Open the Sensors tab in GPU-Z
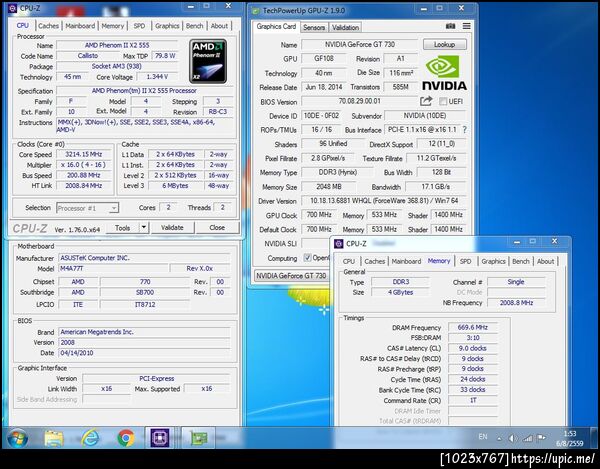 pos(314,27)
